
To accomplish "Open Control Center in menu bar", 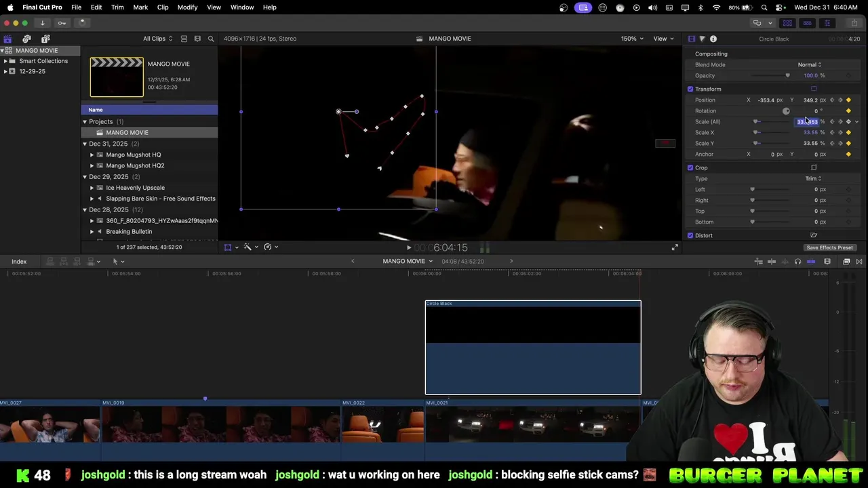I will coord(779,7).
